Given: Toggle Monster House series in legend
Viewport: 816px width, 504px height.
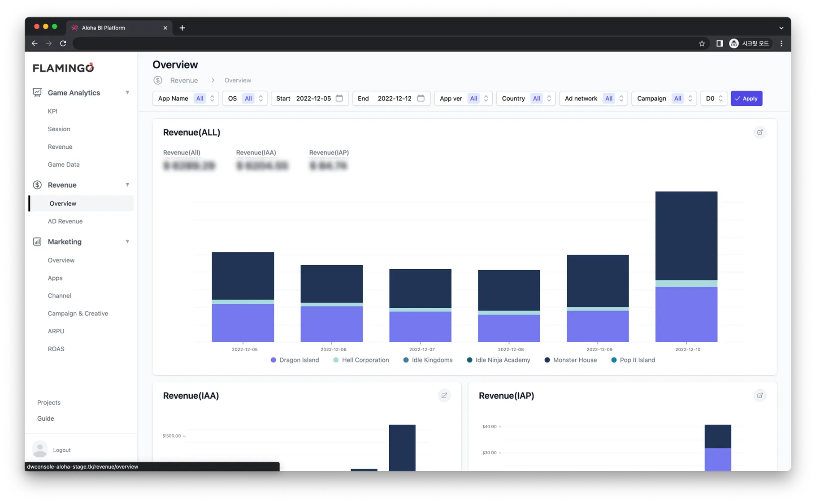Looking at the screenshot, I should click(571, 360).
